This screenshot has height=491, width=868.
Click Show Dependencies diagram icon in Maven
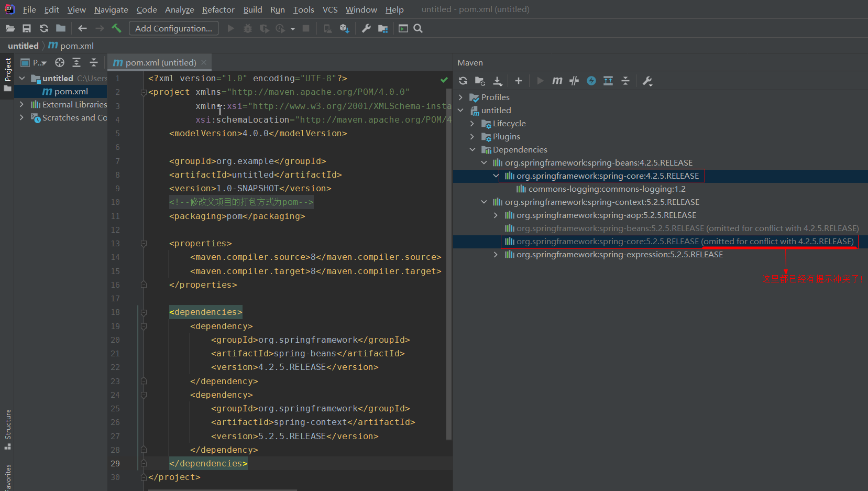(x=608, y=81)
